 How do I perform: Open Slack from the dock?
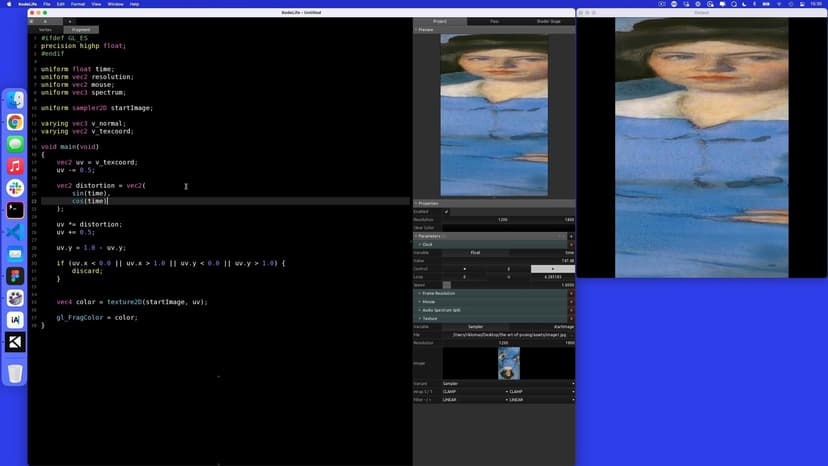pyautogui.click(x=15, y=188)
